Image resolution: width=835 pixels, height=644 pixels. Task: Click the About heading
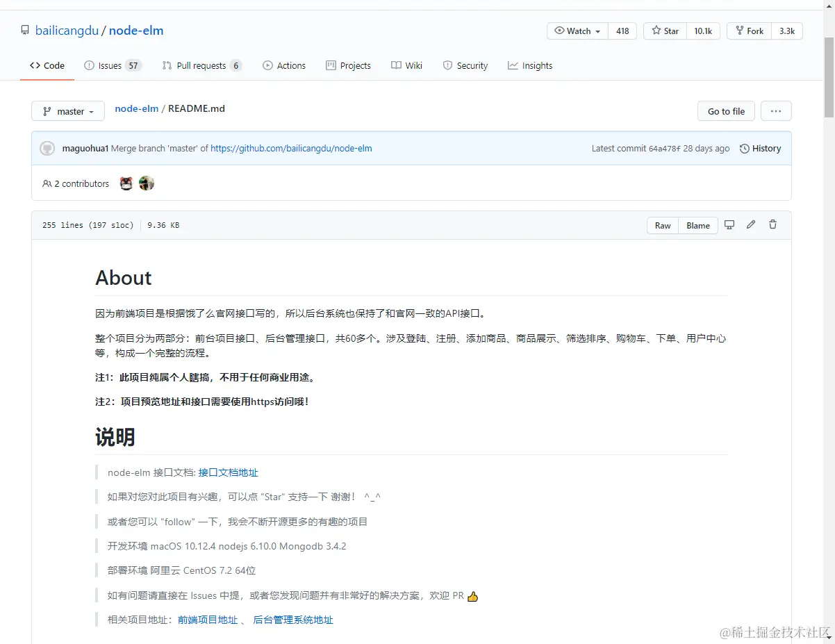[123, 278]
